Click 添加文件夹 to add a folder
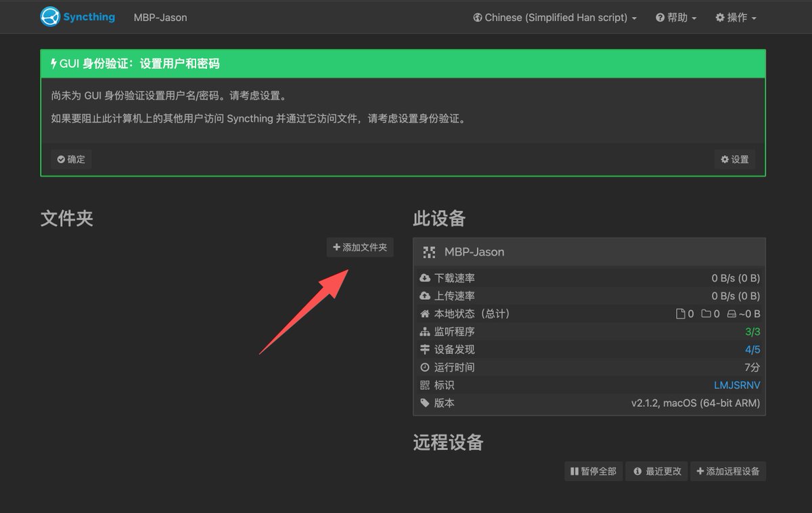Screen dimensions: 812x513 [360, 248]
